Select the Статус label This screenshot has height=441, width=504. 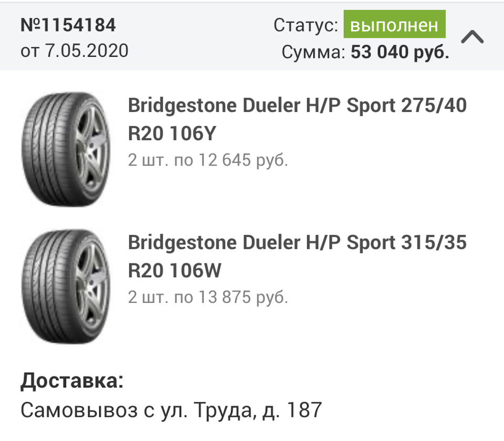point(306,26)
